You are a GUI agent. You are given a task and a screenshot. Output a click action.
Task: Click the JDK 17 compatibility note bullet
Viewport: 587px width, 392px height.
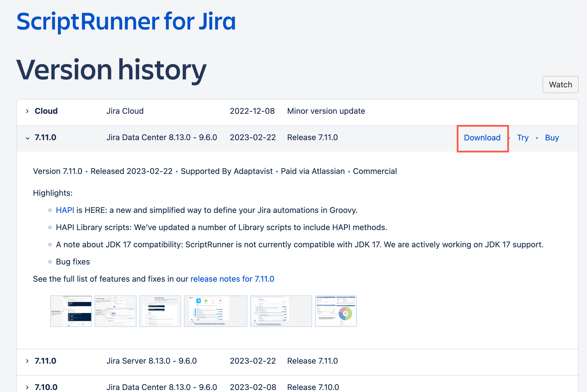[300, 244]
